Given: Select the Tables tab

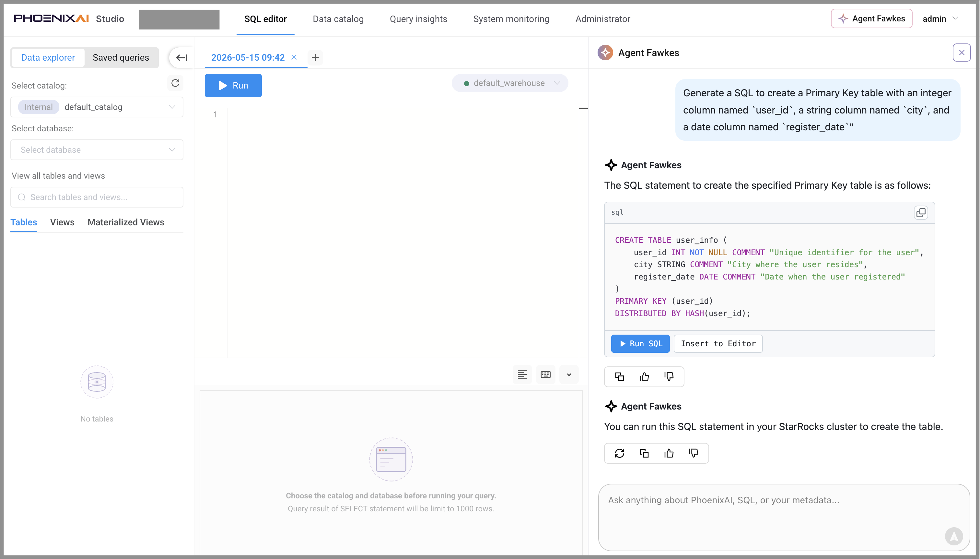Looking at the screenshot, I should pos(24,222).
